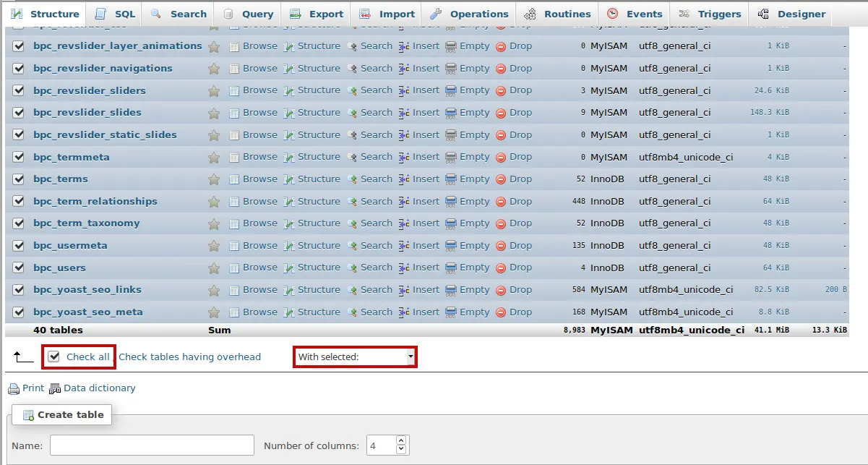Click Structure icon for bpc_term_taxonomy
Image resolution: width=868 pixels, height=465 pixels.
[x=289, y=223]
